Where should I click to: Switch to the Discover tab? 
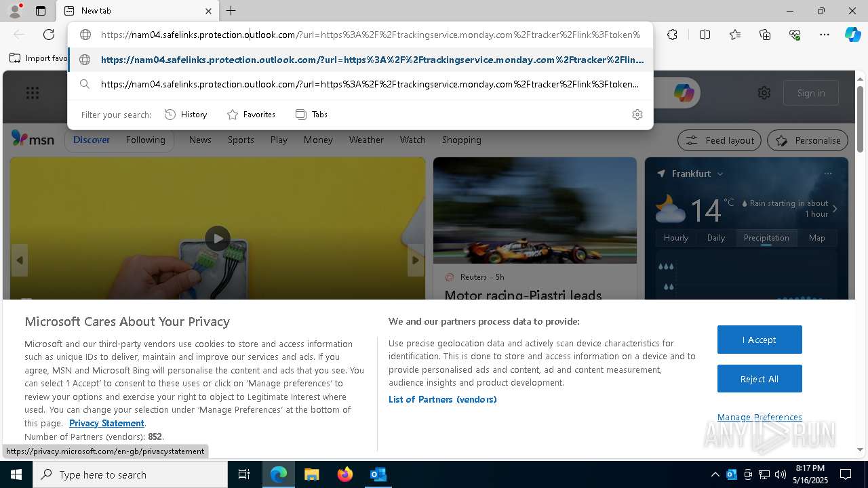click(x=92, y=140)
